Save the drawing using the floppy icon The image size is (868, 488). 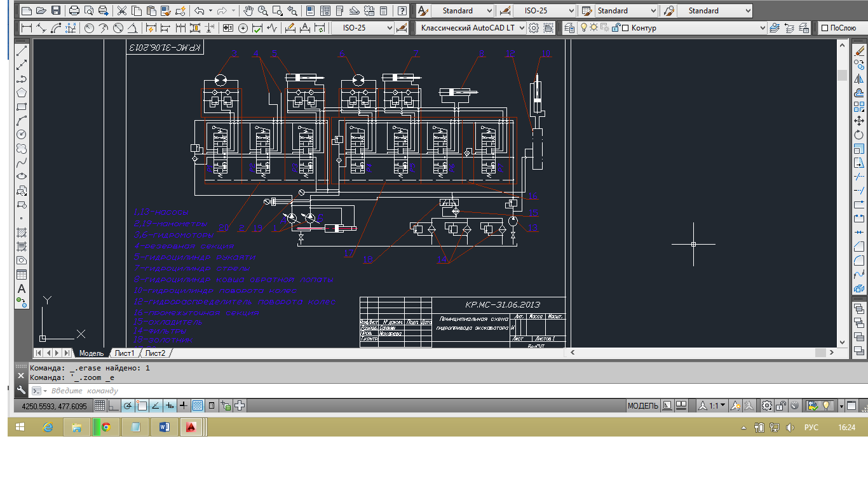(56, 11)
